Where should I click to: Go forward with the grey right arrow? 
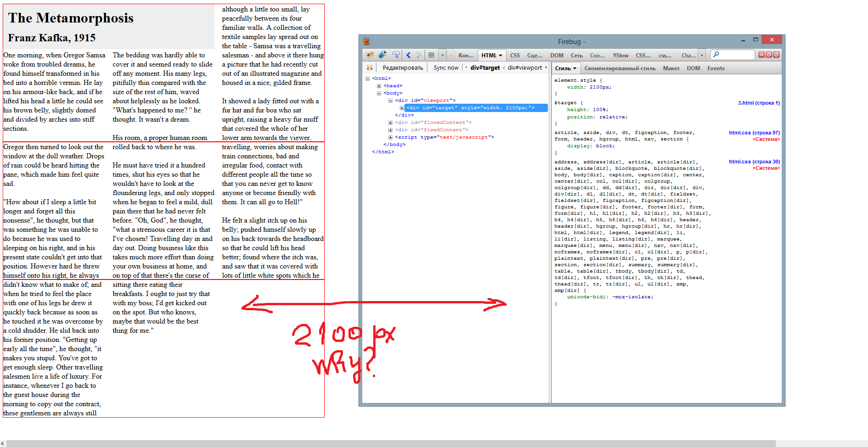(x=419, y=55)
